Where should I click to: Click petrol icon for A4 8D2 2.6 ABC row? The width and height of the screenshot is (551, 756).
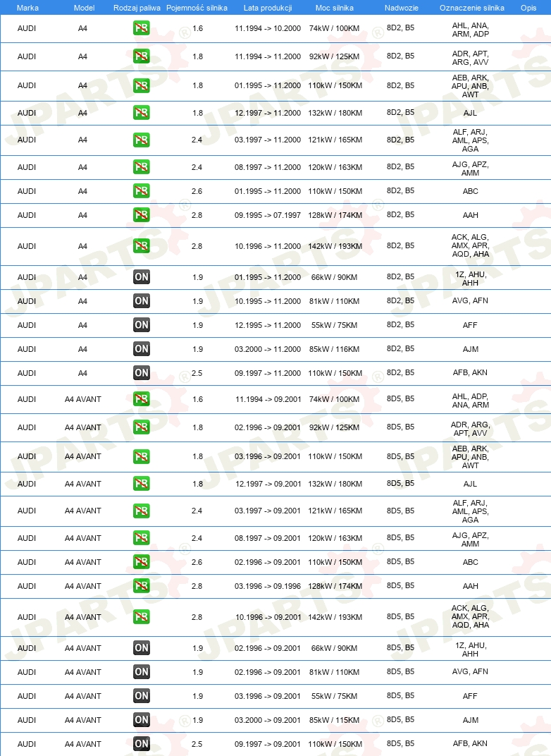(x=141, y=191)
